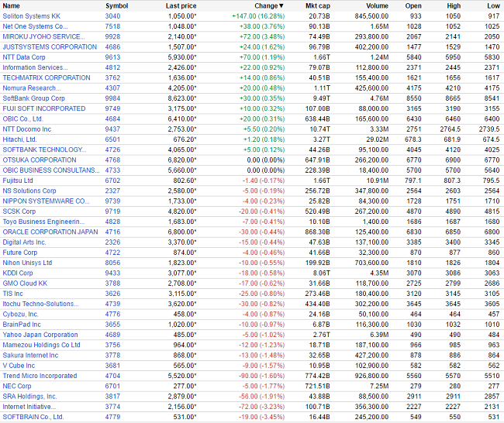Open Internet Initiative... link

29,407
